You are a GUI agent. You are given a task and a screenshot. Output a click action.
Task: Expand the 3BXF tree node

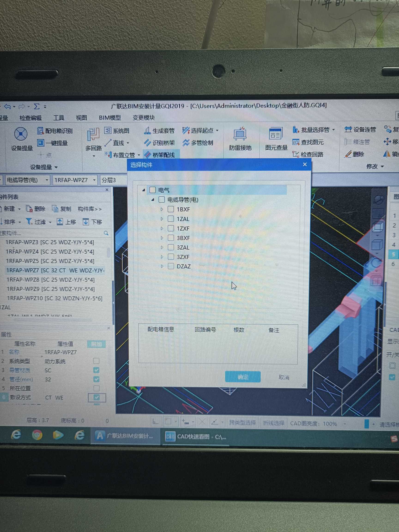162,238
